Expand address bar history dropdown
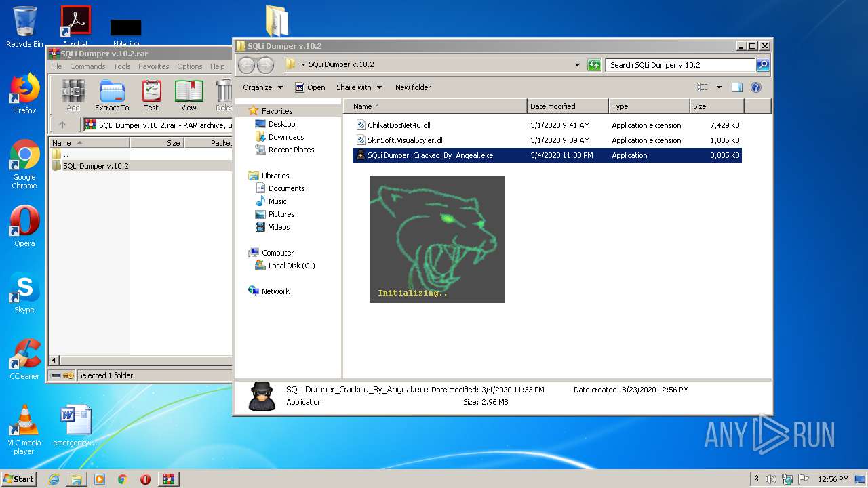 pos(577,65)
